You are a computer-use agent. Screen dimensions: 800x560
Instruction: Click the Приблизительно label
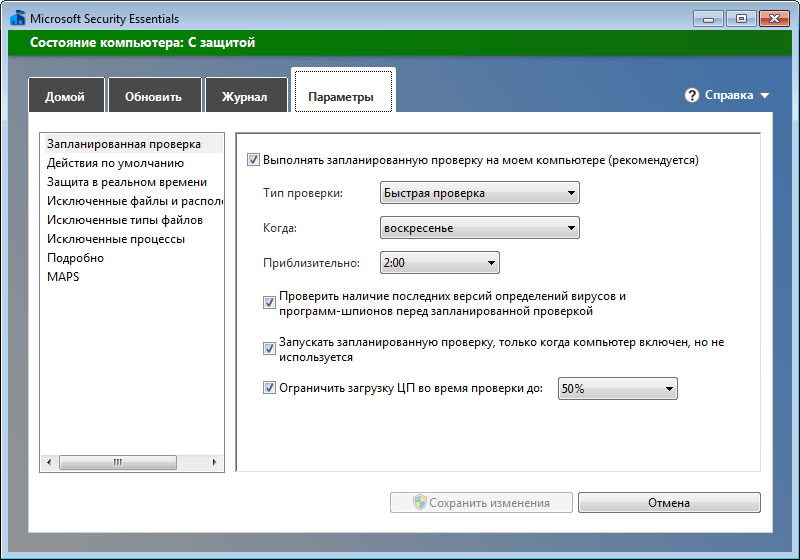pyautogui.click(x=311, y=263)
